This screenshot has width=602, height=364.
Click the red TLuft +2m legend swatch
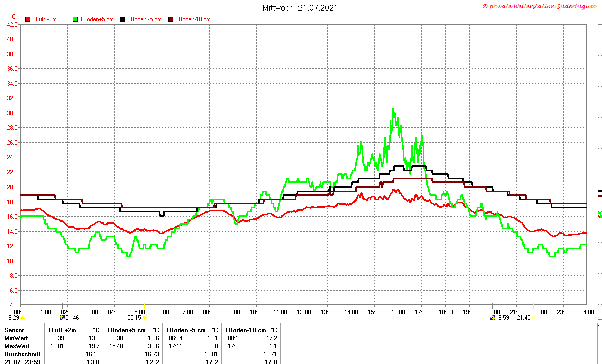point(28,19)
